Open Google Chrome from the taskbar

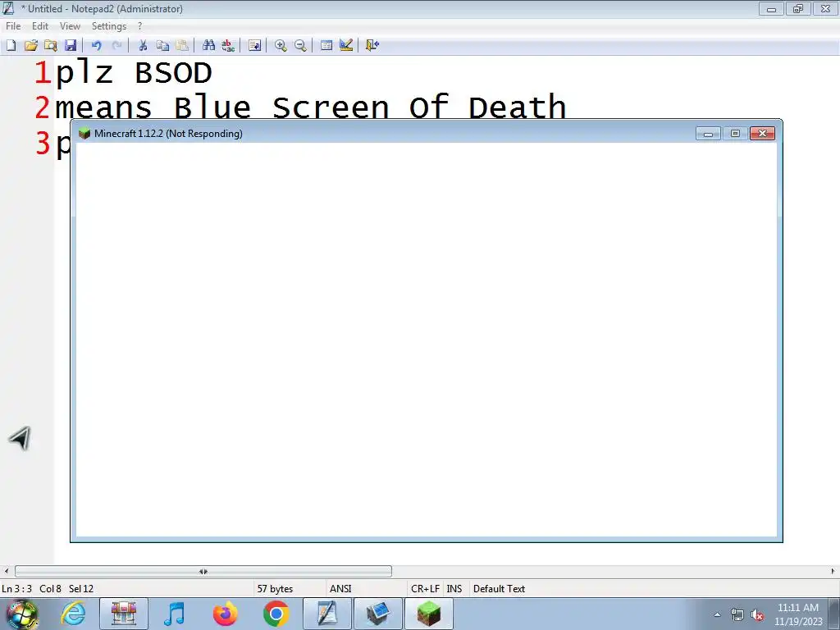(x=276, y=614)
